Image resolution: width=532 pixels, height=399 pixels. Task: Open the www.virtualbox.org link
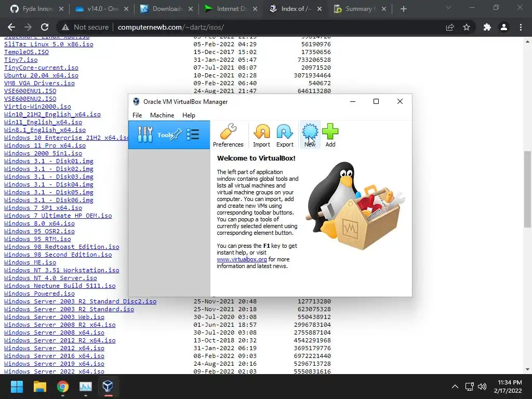242,260
